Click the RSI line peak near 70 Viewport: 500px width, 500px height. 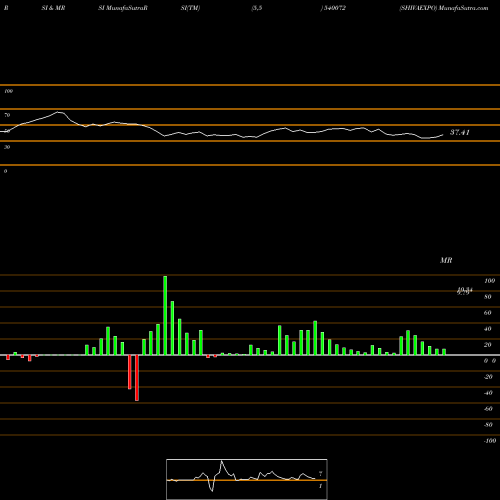[x=59, y=112]
